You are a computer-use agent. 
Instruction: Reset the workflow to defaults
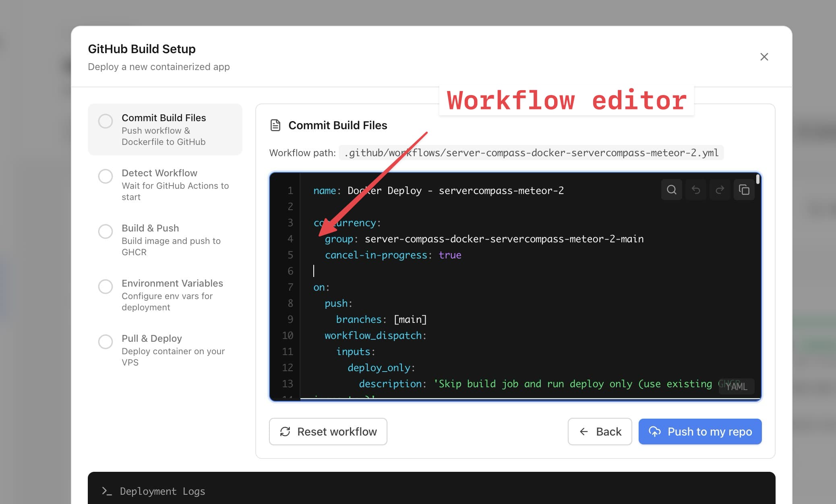pos(328,432)
